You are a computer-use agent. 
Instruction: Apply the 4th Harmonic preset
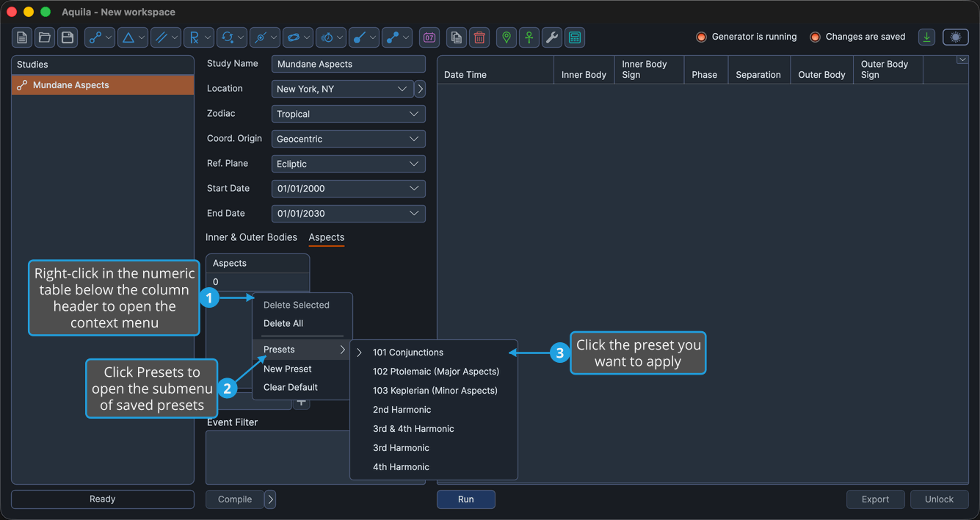(434, 467)
